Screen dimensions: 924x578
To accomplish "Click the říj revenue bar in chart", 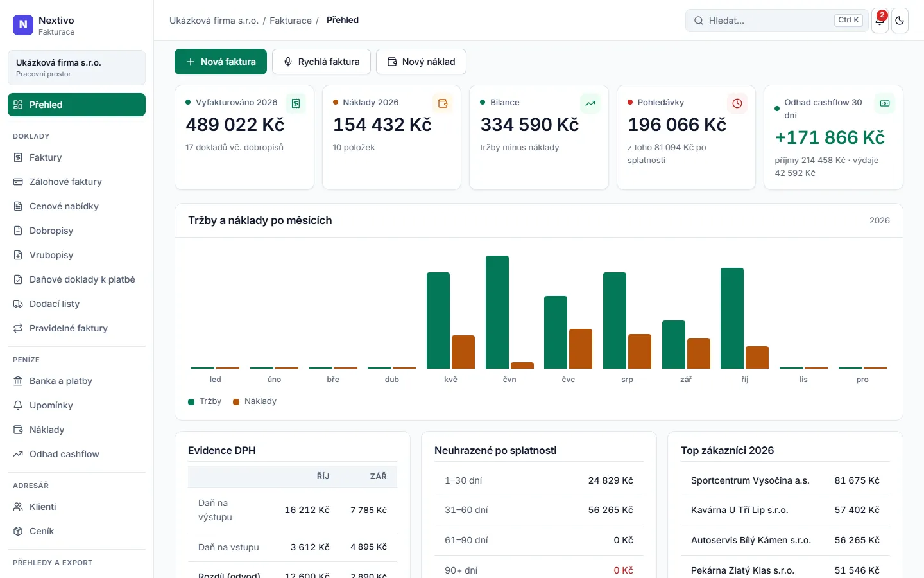I will pyautogui.click(x=732, y=319).
